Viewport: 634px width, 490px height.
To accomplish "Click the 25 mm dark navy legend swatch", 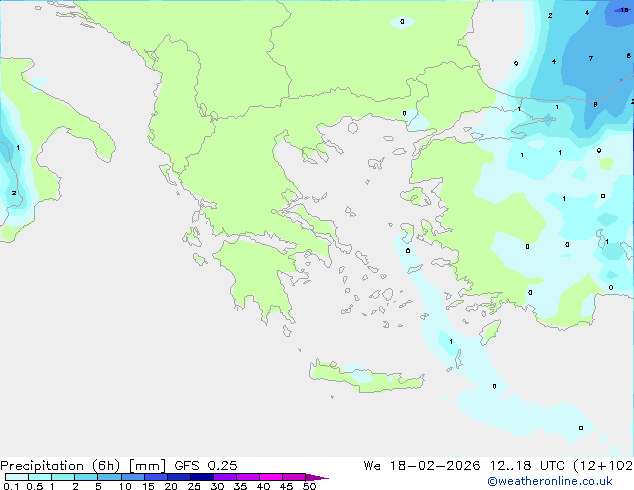I will 202,477.
